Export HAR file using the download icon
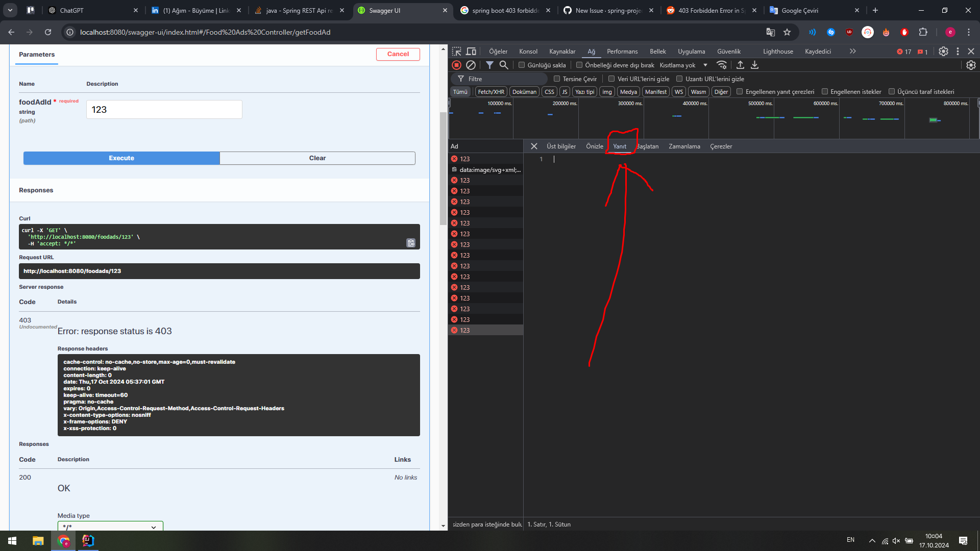This screenshot has height=551, width=980. (754, 65)
